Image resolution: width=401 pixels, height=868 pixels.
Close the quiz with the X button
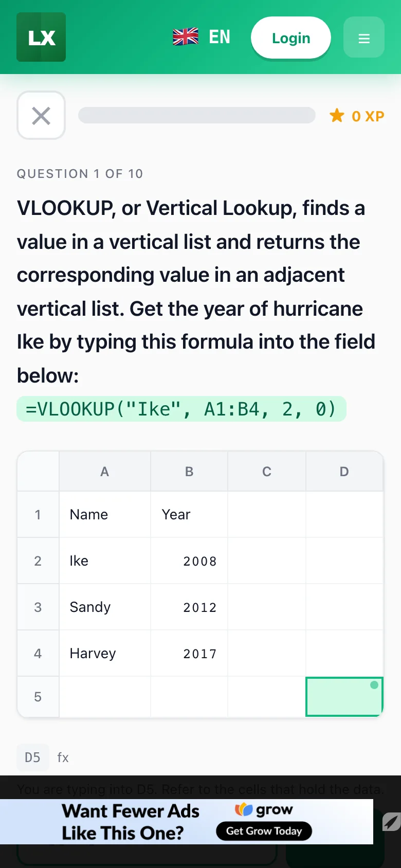41,116
